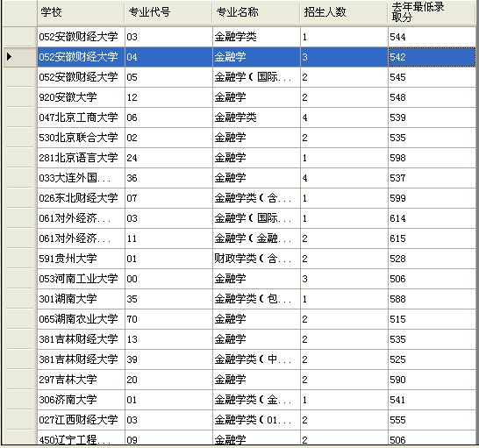Click the score cell showing 615
Screen dimensions: 479x448
pos(432,238)
